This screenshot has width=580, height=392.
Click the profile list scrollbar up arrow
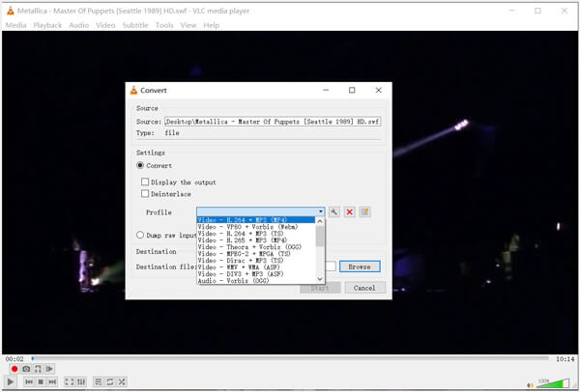[320, 221]
